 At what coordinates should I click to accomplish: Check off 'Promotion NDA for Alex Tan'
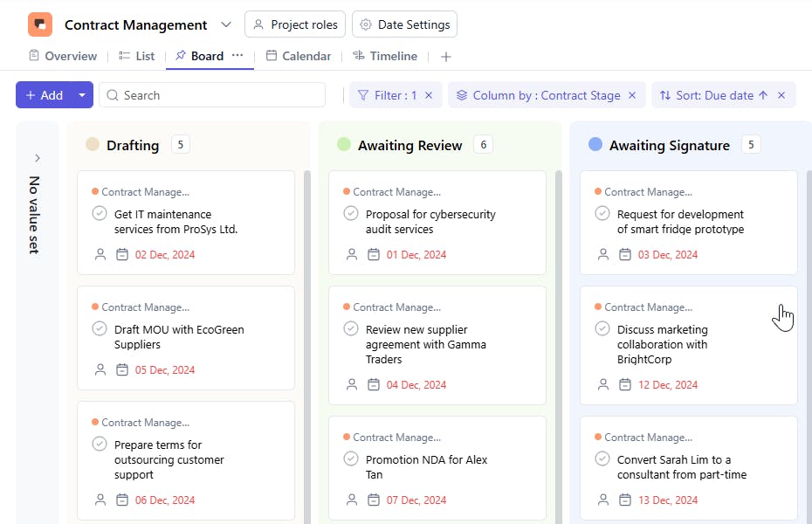click(x=351, y=458)
